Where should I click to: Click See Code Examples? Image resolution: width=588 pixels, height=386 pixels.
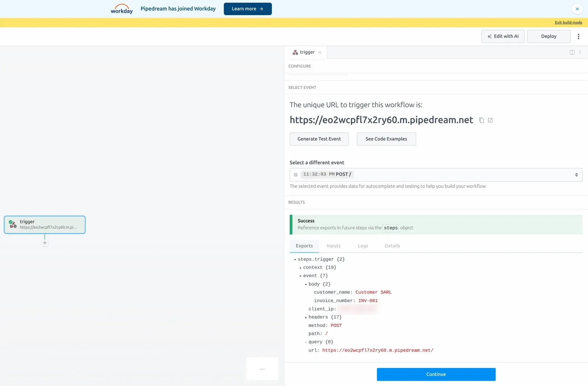386,139
